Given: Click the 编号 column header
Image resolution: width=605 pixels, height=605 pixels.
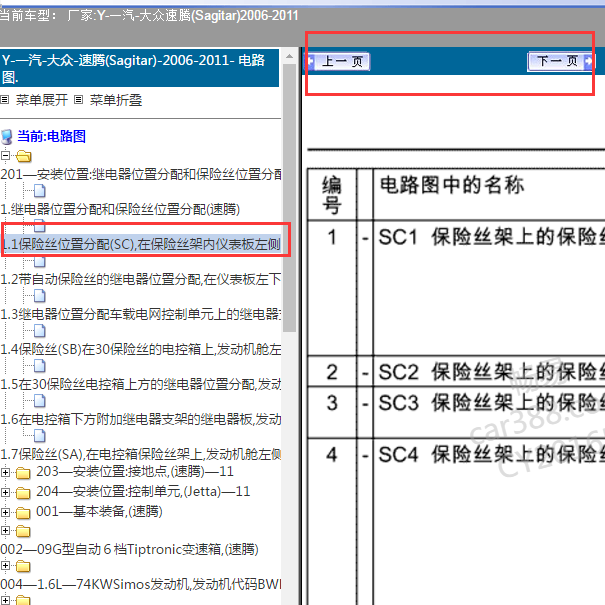Looking at the screenshot, I should pos(332,194).
